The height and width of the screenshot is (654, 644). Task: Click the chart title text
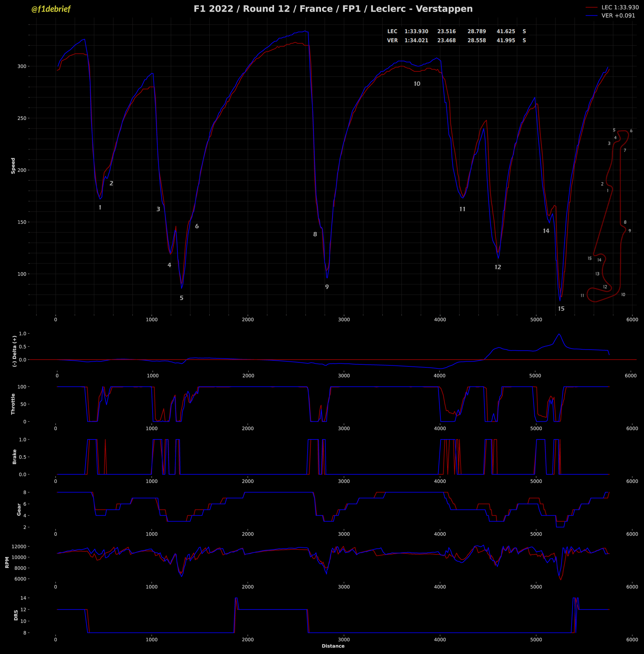pos(333,9)
